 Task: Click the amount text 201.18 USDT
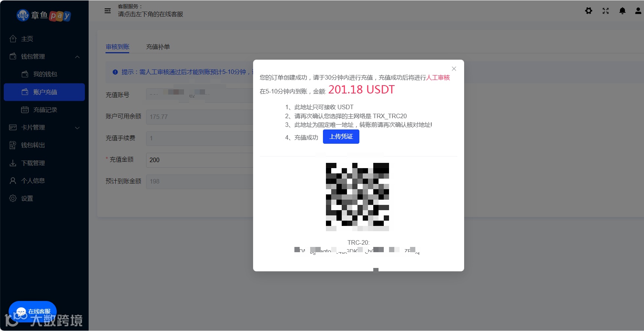coord(361,90)
